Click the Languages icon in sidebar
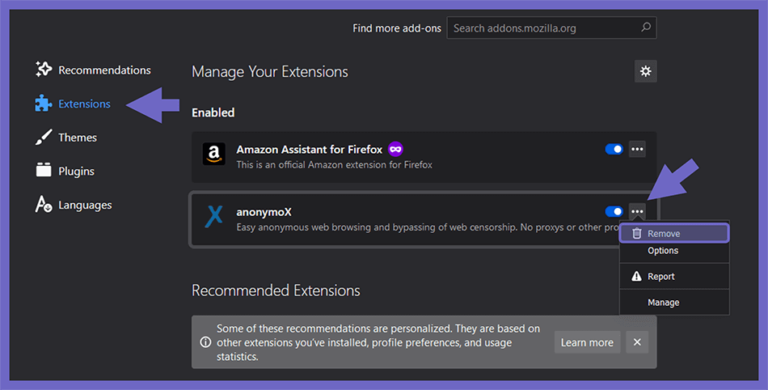 [43, 204]
